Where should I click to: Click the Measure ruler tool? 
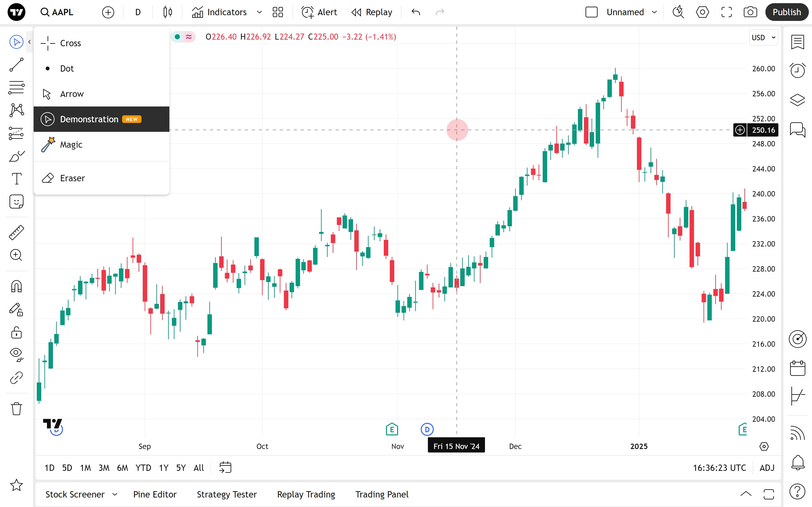(16, 232)
